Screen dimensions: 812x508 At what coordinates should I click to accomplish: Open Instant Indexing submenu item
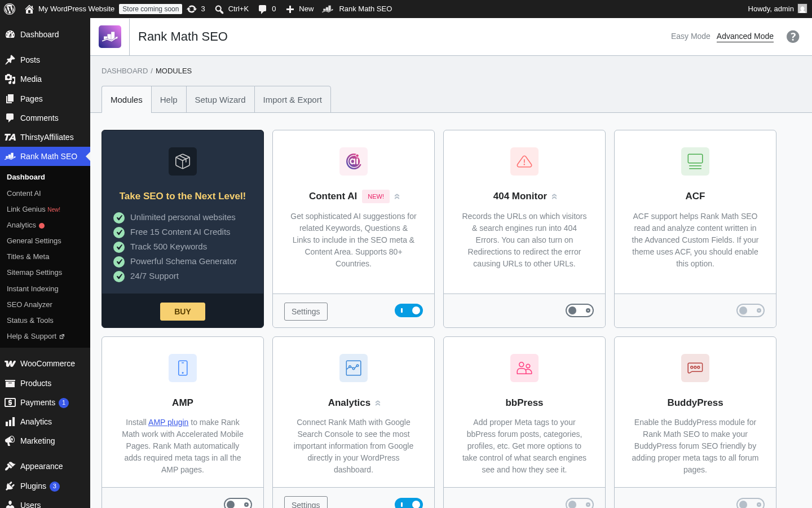pyautogui.click(x=33, y=288)
